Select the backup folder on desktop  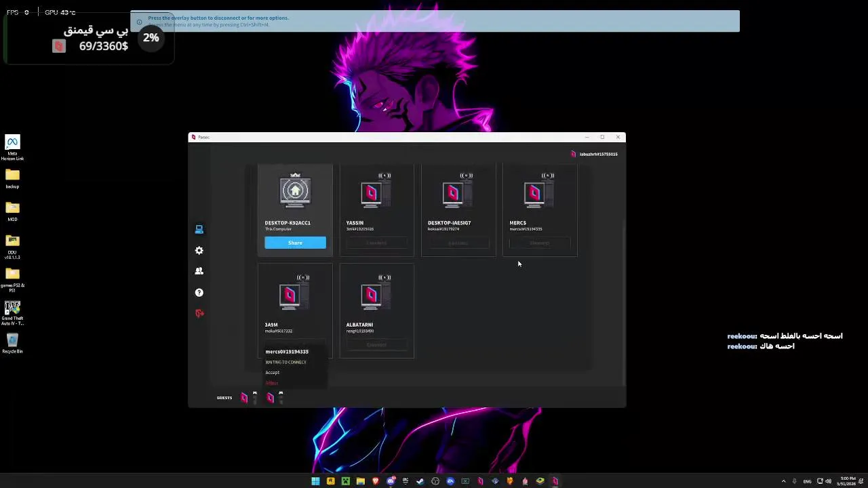12,178
